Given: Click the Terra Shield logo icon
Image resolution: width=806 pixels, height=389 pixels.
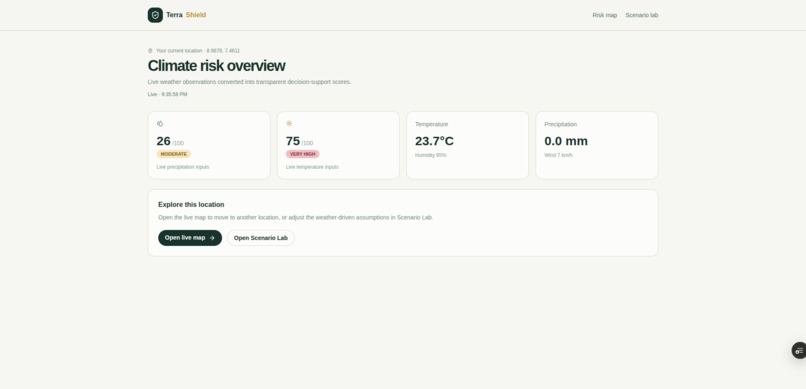Looking at the screenshot, I should coord(155,15).
